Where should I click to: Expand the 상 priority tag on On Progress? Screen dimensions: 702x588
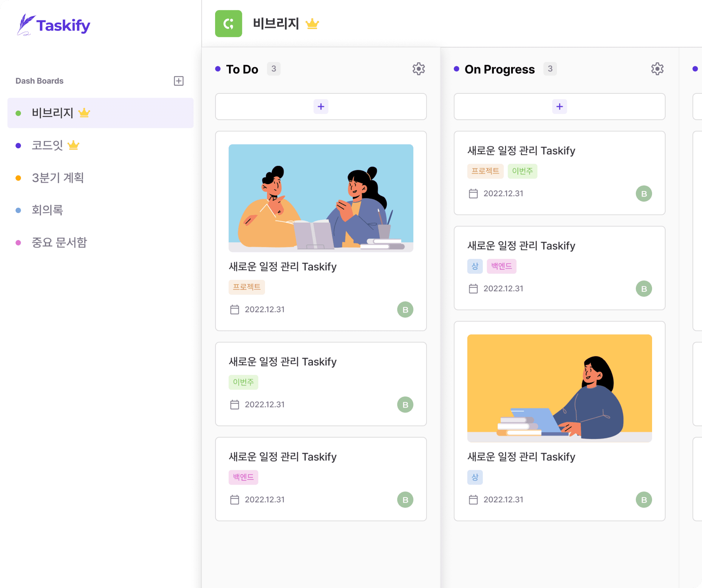474,266
